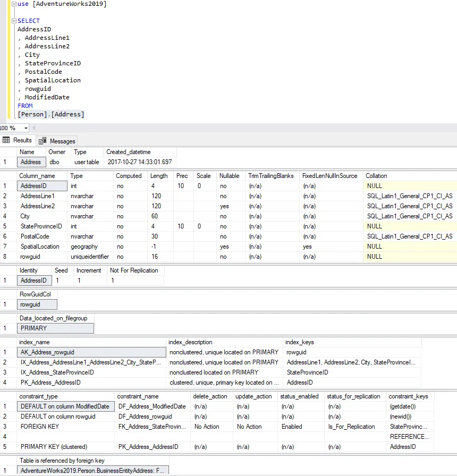This screenshot has height=476, width=457.
Task: Select the 'FOREIGN KEY' constraint type cell
Action: point(66,427)
